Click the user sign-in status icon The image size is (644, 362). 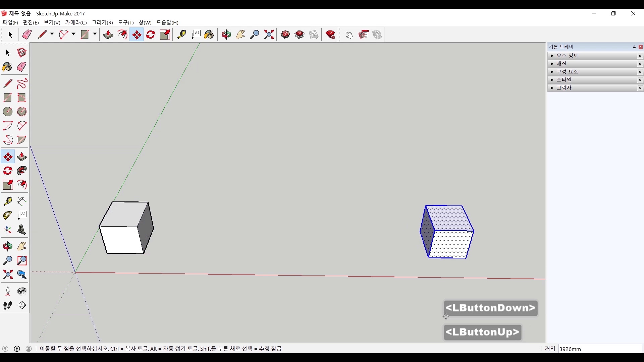[29, 349]
